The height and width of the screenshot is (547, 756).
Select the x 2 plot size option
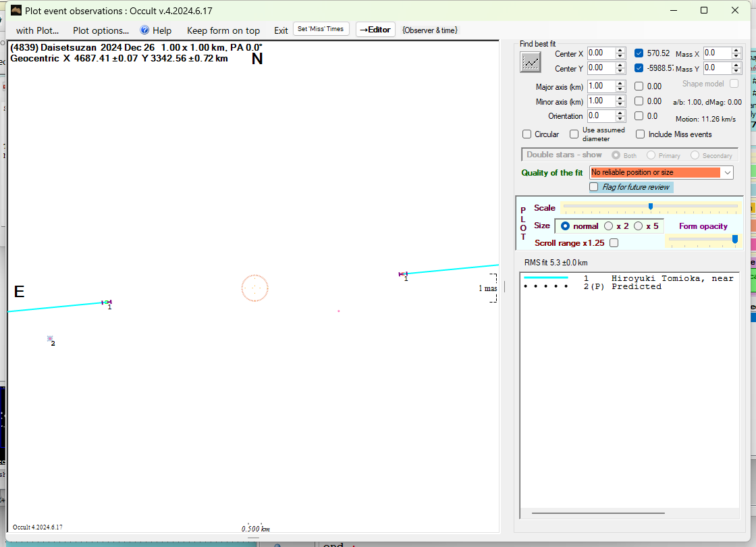coord(608,226)
